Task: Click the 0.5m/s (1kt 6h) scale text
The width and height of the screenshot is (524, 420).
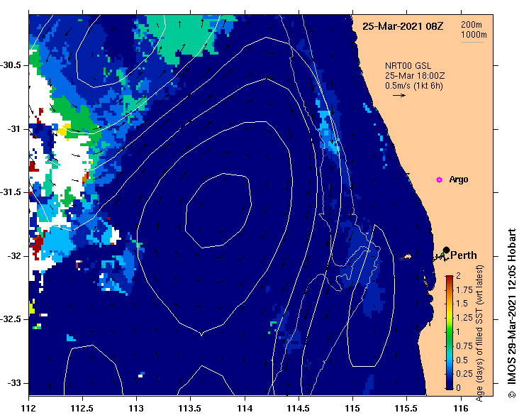Action: coord(414,86)
